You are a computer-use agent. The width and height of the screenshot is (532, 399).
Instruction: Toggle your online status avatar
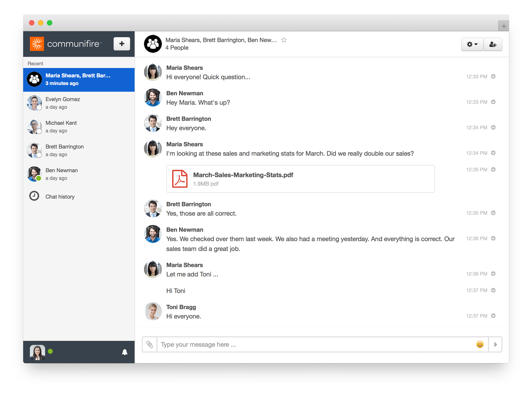coord(37,352)
